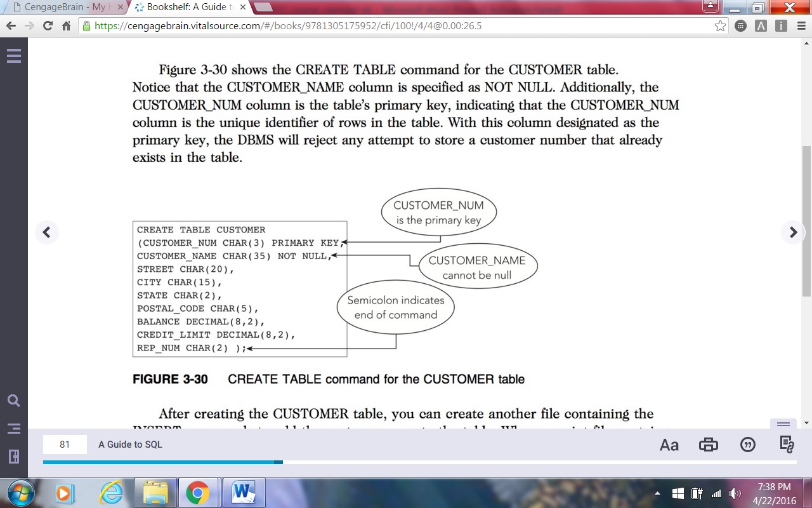Show hidden system tray icons

(x=657, y=493)
